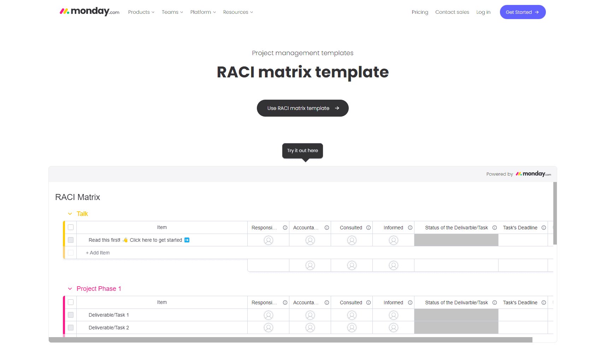The height and width of the screenshot is (364, 607).
Task: Open the Platform menu
Action: [202, 12]
